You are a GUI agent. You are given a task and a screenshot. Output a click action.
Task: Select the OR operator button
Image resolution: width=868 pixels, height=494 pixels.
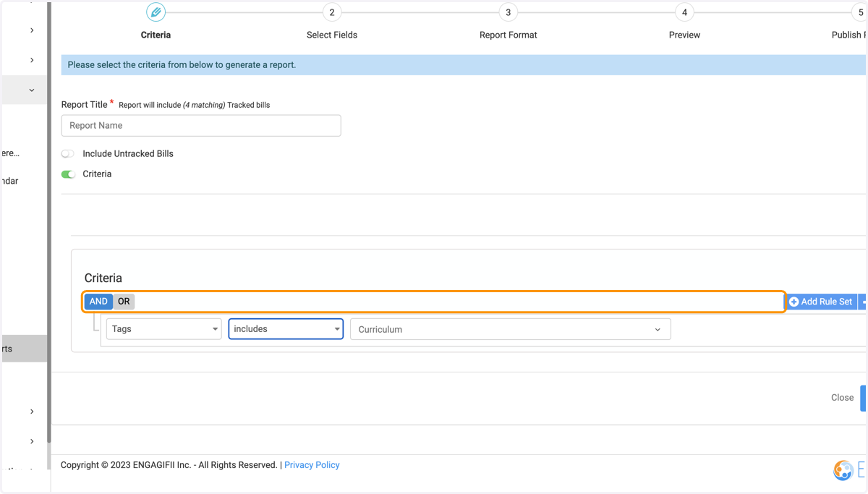pos(124,302)
